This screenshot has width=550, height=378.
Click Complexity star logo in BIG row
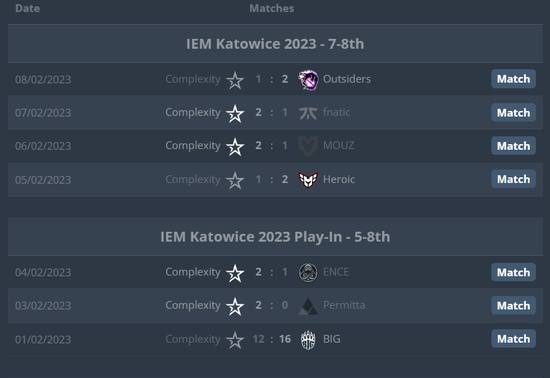[235, 340]
